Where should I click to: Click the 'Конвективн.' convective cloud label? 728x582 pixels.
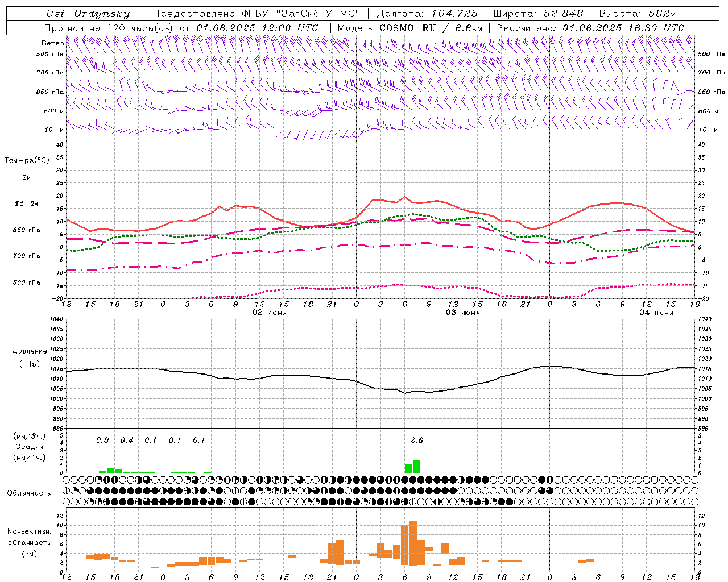pos(30,531)
